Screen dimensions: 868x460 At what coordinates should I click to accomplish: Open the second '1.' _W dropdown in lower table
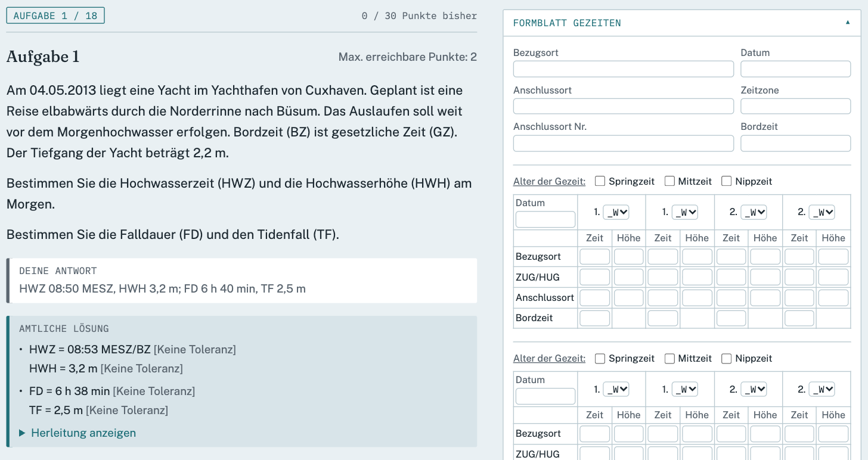(x=685, y=389)
